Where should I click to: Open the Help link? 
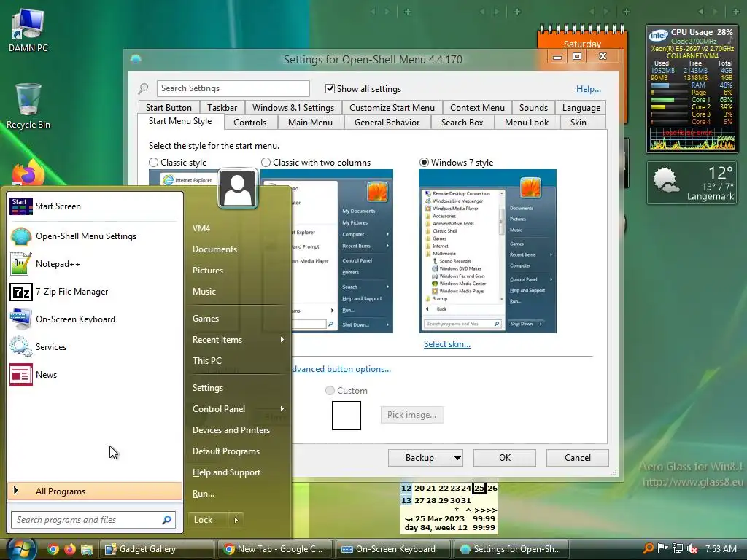pos(589,89)
